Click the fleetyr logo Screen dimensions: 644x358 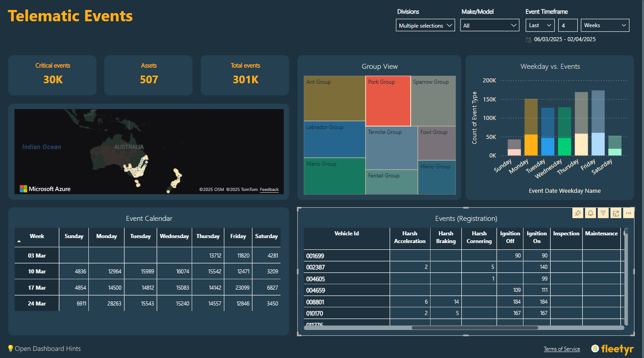(612, 349)
